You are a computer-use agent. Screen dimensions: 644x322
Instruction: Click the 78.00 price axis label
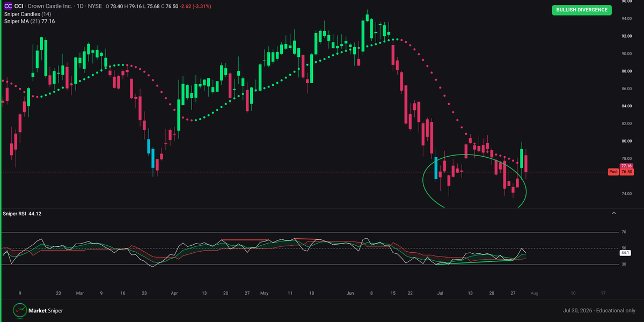[x=627, y=159]
